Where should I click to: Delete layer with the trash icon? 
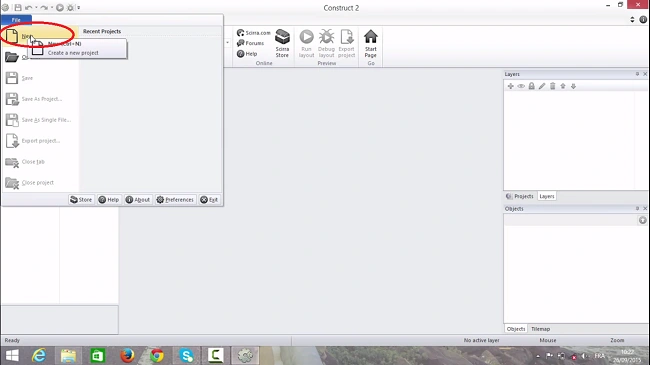(x=553, y=86)
